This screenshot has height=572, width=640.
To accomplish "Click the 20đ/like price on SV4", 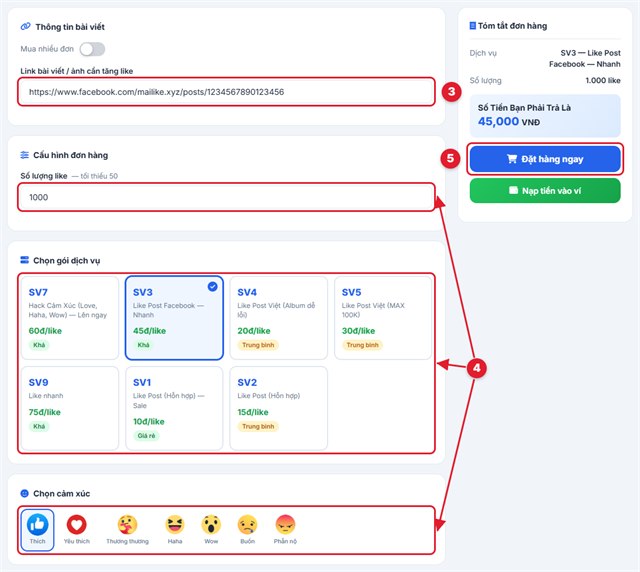I will click(254, 331).
